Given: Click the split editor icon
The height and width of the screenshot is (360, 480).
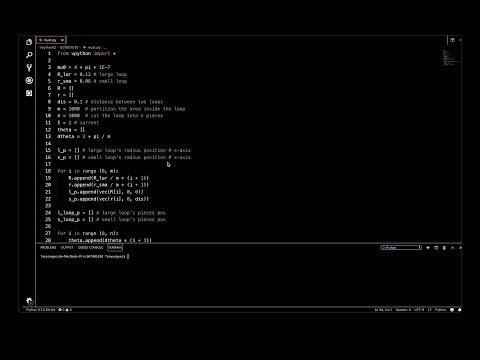Looking at the screenshot, I should coord(452,40).
